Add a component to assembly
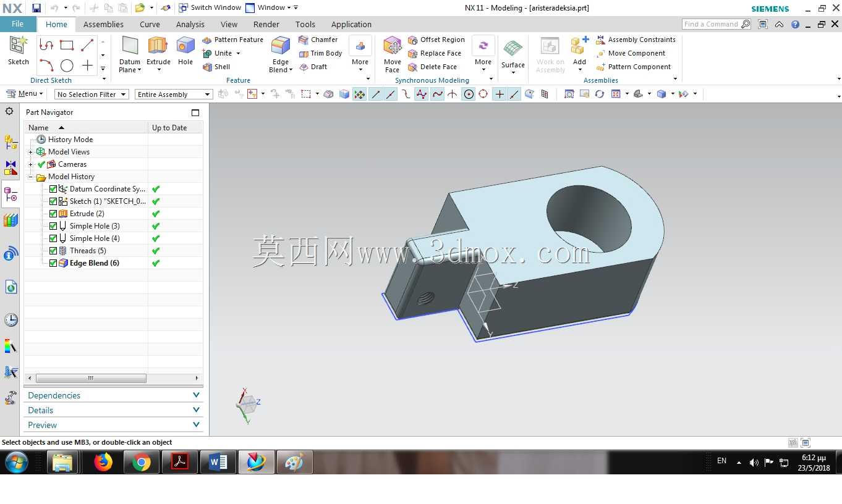842x504 pixels. (579, 51)
